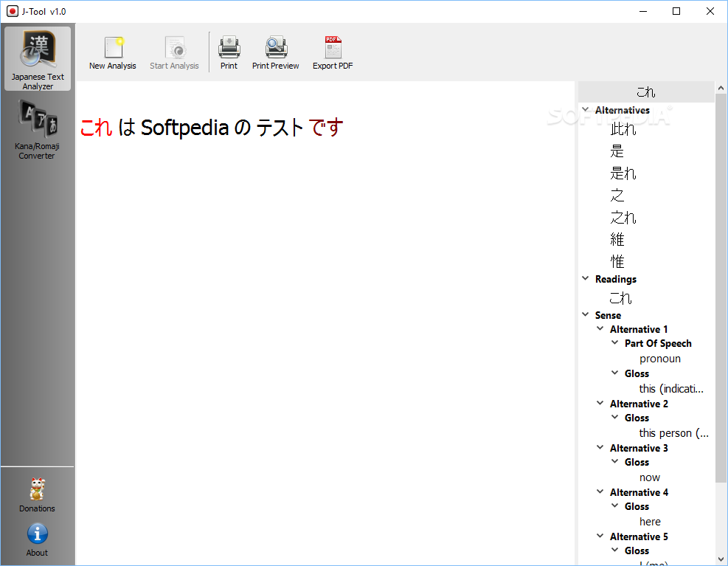The height and width of the screenshot is (566, 728).
Task: Select the gloss 'this (indicati...'
Action: coord(671,389)
